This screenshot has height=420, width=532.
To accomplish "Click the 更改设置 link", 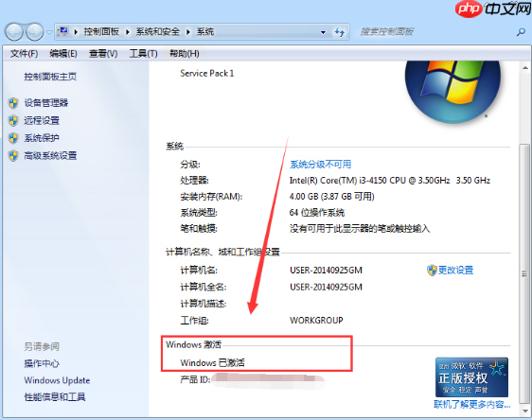I will 455,271.
